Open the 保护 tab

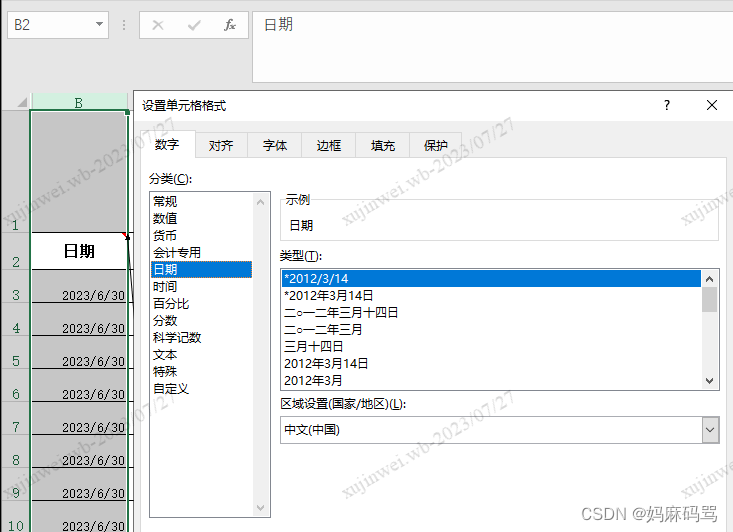[436, 145]
